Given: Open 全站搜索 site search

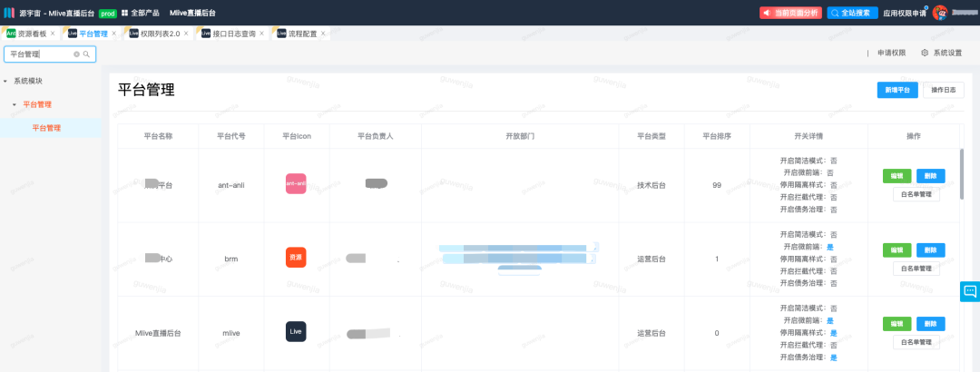Looking at the screenshot, I should coord(852,13).
